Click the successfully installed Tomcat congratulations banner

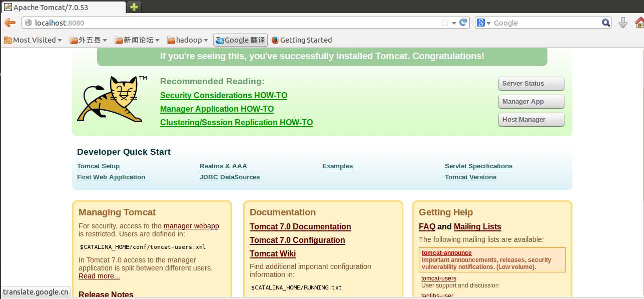pos(322,56)
